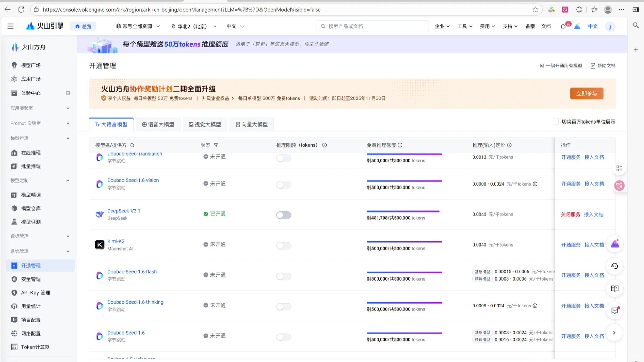Click the 立即参与 button

pos(587,93)
